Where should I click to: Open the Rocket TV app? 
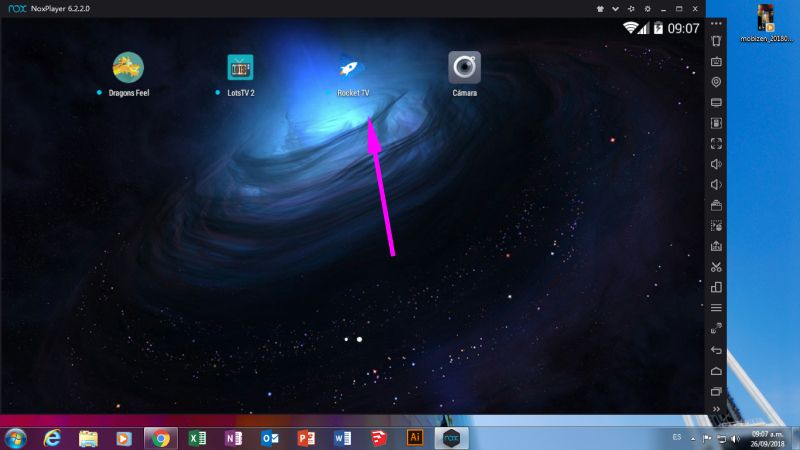coord(351,68)
